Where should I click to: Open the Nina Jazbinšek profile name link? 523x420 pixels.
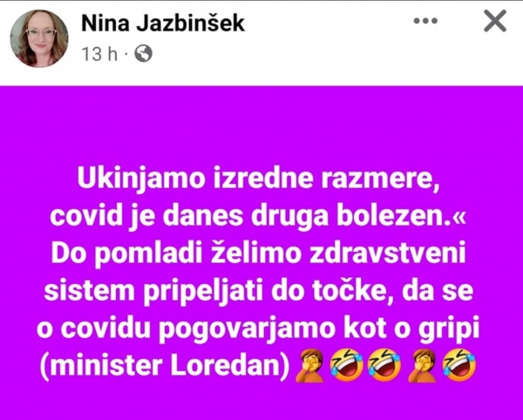[x=163, y=24]
